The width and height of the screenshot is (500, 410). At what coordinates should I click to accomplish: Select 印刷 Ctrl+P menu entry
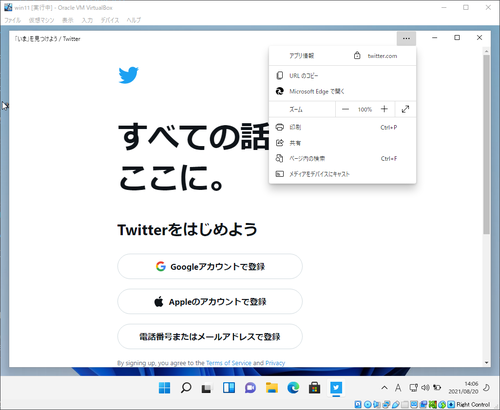click(342, 127)
